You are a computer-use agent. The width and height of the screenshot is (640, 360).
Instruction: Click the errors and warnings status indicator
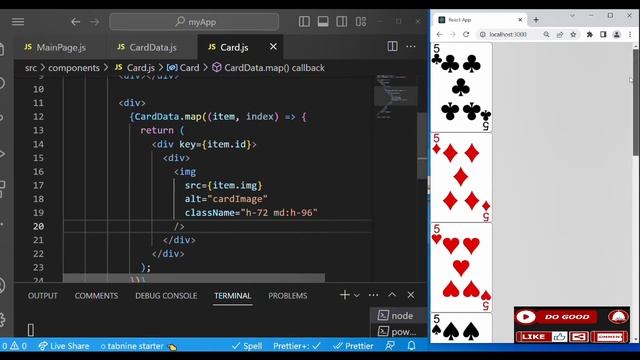click(14, 346)
